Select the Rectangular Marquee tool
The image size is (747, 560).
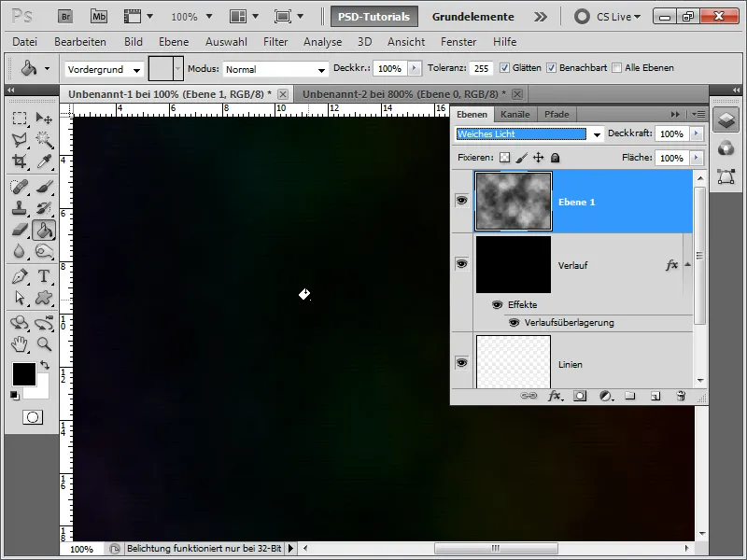19,119
